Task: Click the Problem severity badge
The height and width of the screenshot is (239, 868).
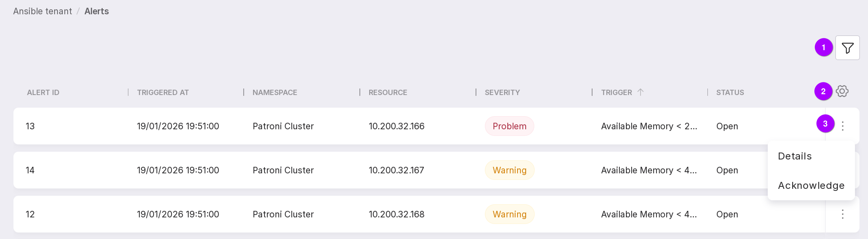Action: pos(509,126)
